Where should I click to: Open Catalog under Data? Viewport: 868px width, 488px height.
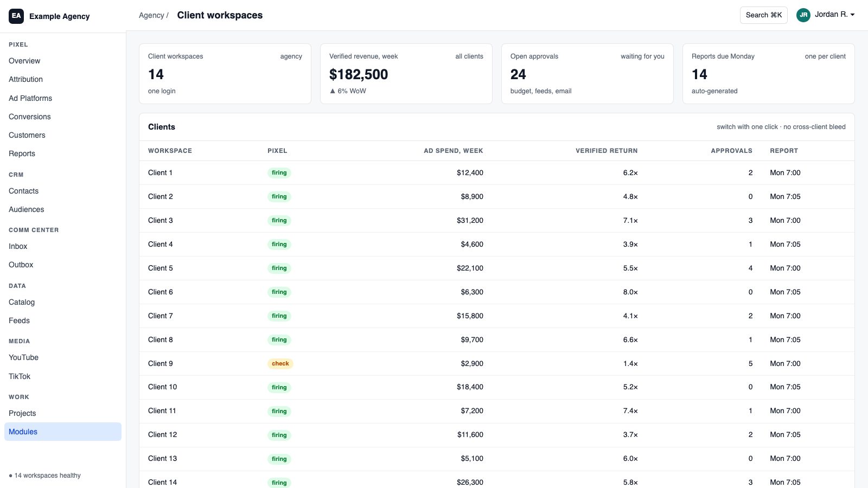63,302
